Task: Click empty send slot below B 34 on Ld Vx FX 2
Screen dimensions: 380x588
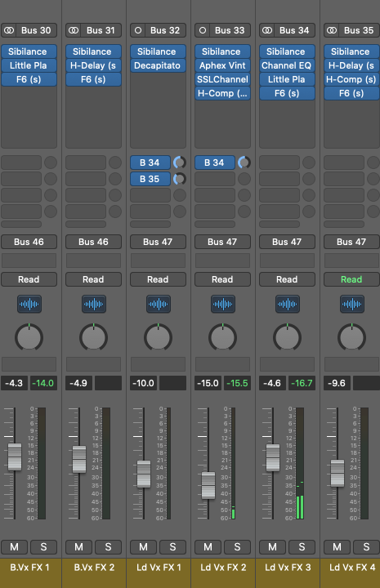Action: 215,179
